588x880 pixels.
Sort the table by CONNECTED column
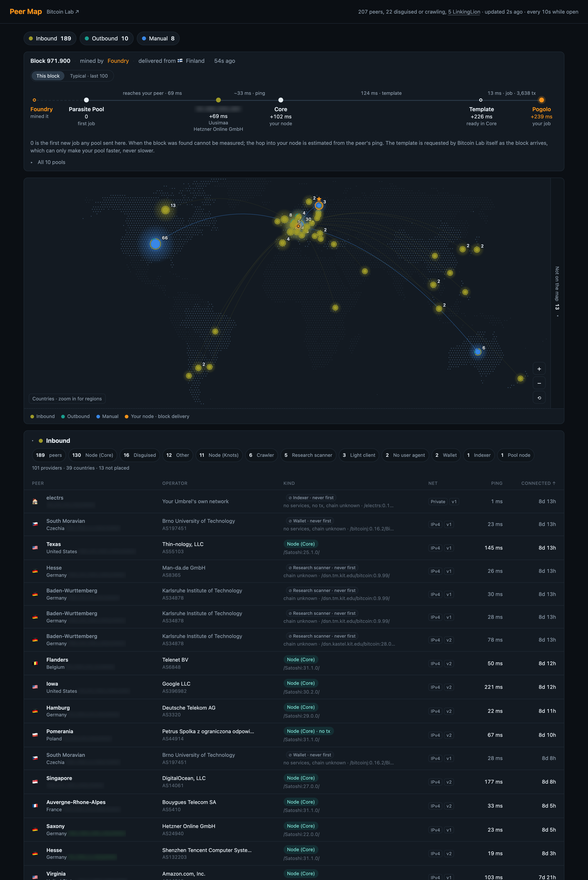click(538, 483)
